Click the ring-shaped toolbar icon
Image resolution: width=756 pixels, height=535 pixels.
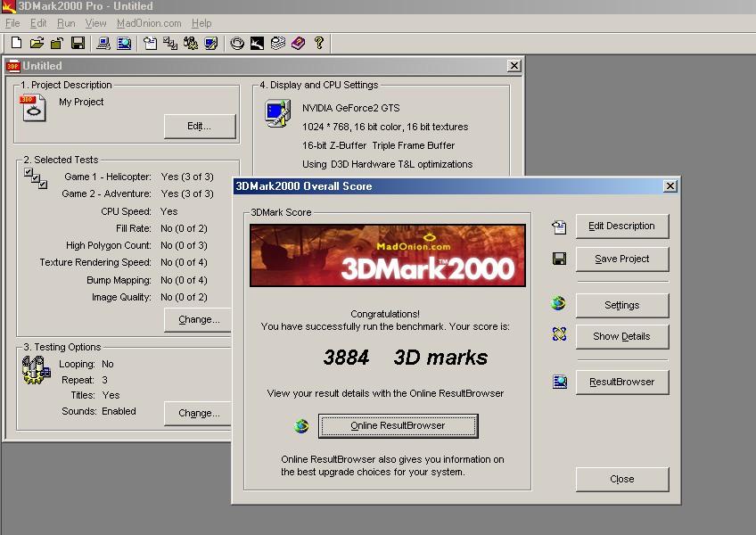click(x=237, y=43)
